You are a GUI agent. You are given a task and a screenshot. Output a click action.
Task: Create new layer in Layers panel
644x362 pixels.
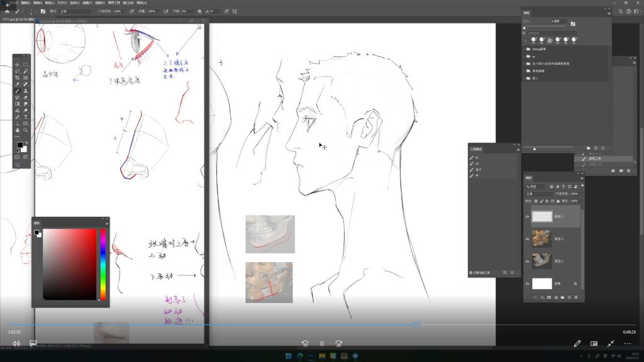pos(569,297)
